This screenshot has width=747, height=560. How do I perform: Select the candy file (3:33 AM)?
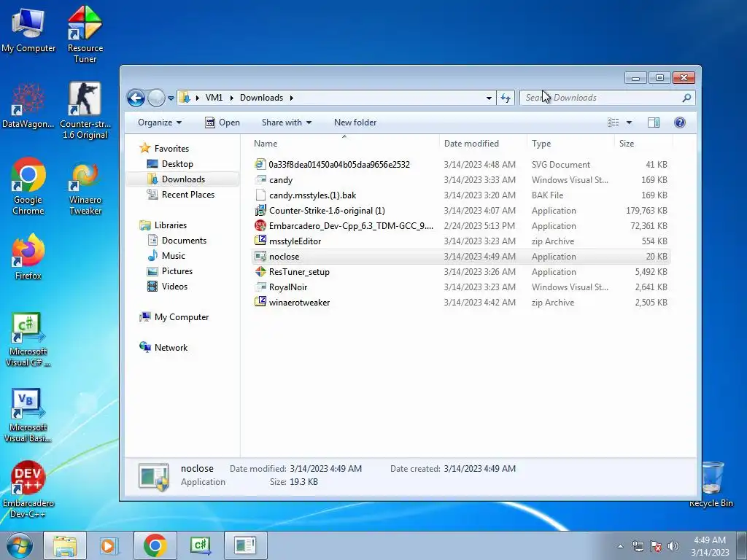461,180
